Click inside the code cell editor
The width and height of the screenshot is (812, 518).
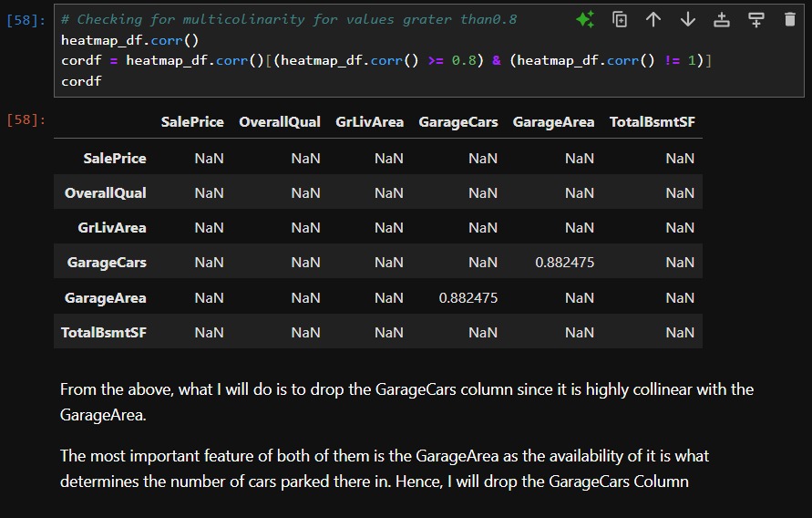(429, 50)
